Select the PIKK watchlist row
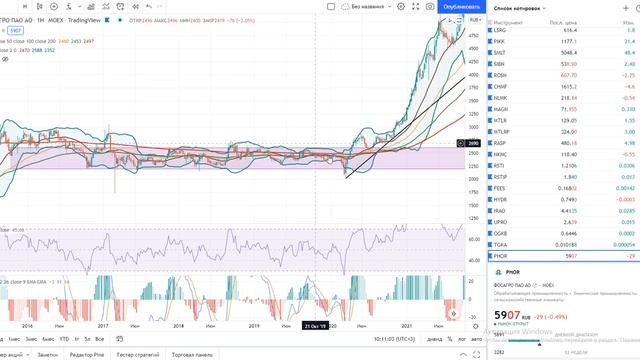Image resolution: width=640 pixels, height=360 pixels. (x=563, y=42)
